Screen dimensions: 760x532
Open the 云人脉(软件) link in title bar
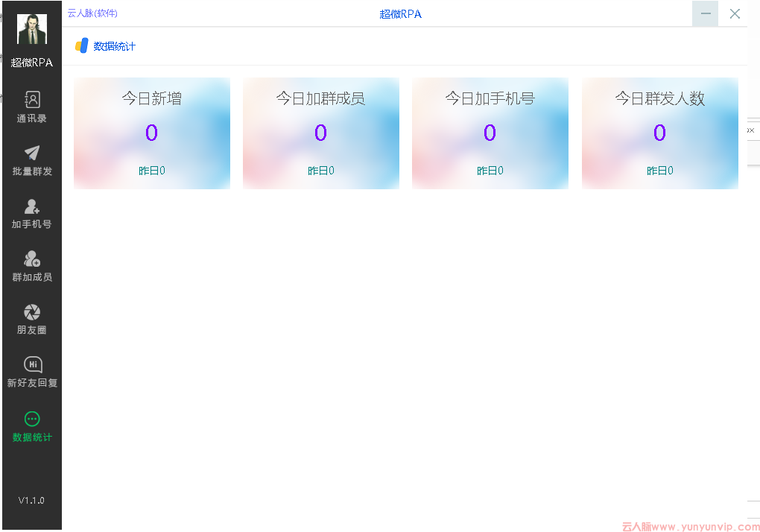pyautogui.click(x=92, y=13)
